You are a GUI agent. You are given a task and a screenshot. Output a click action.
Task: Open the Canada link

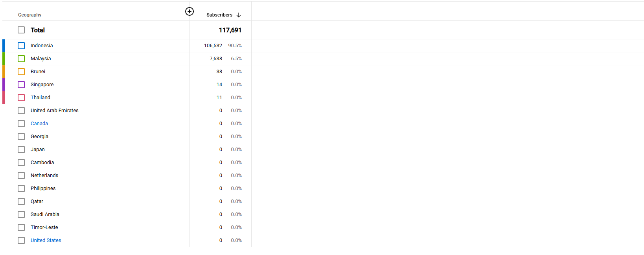pyautogui.click(x=39, y=124)
